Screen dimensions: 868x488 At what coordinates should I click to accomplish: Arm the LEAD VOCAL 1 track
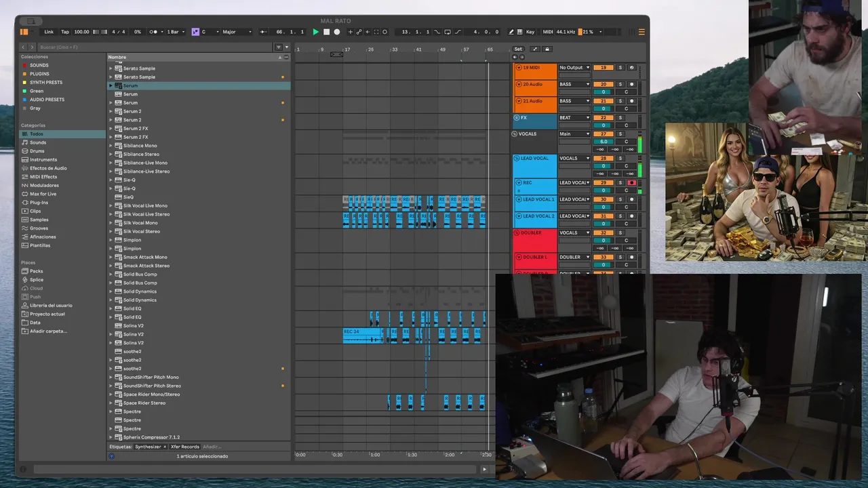point(631,199)
